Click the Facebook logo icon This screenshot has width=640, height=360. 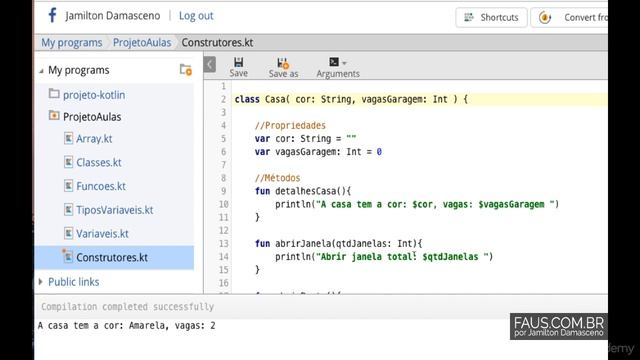coord(52,16)
